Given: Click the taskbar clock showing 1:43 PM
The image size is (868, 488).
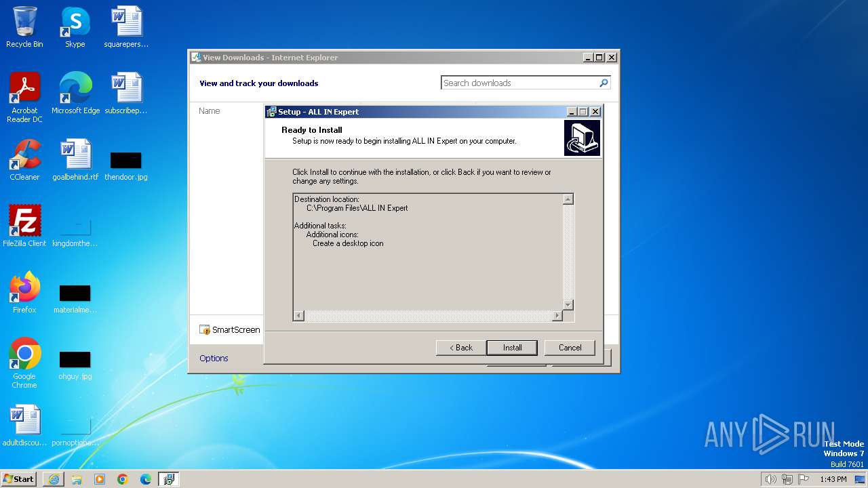Looking at the screenshot, I should coord(833,479).
